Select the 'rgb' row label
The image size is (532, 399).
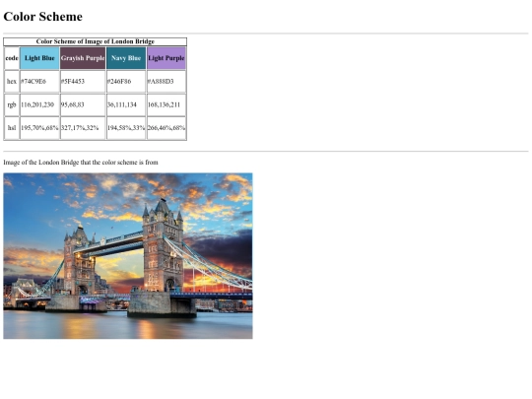coord(12,104)
